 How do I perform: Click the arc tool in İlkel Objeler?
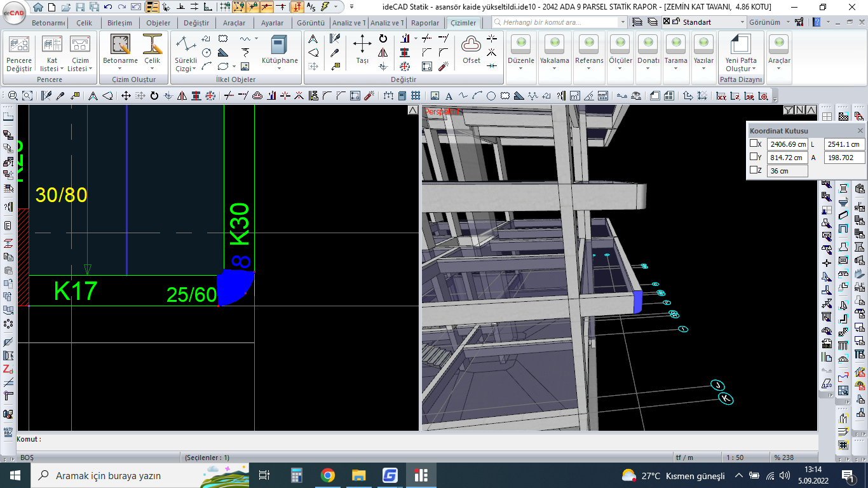pyautogui.click(x=207, y=66)
